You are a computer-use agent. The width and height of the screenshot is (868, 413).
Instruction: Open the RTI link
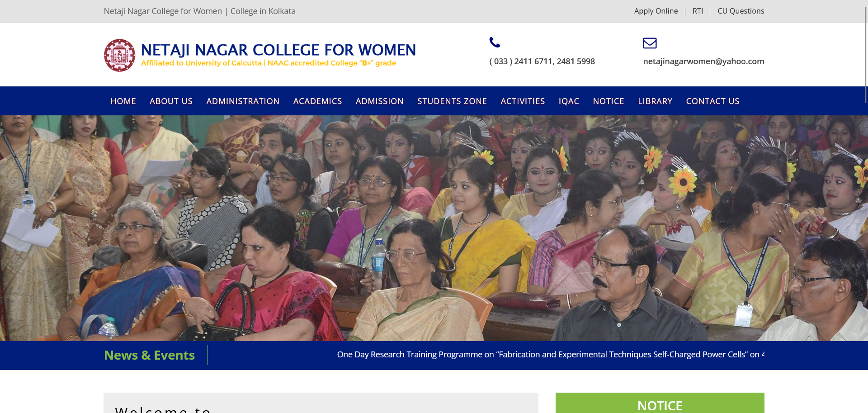tap(698, 11)
